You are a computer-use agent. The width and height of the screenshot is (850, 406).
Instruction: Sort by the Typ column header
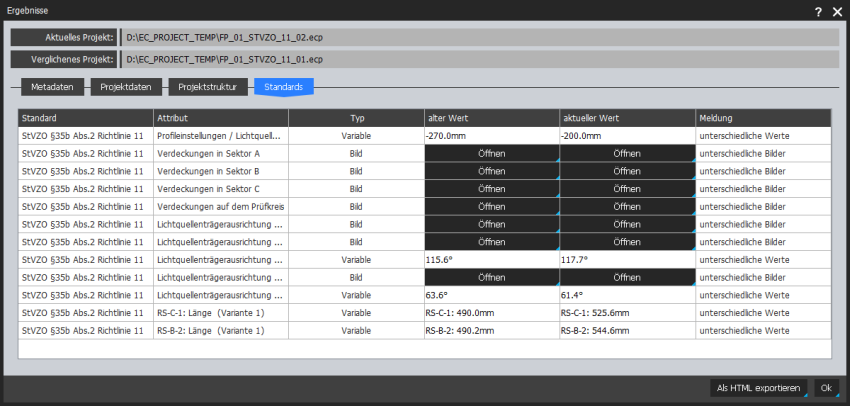[356, 118]
